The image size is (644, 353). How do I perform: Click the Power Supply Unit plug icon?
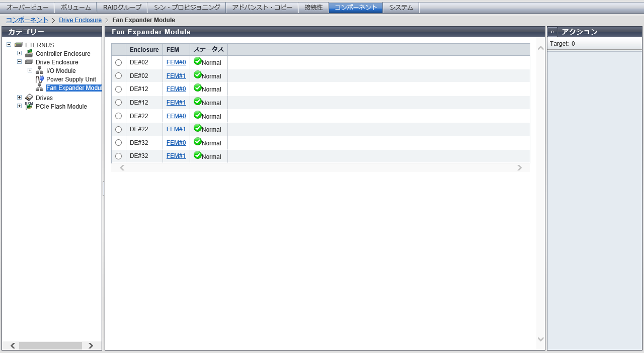[39, 79]
